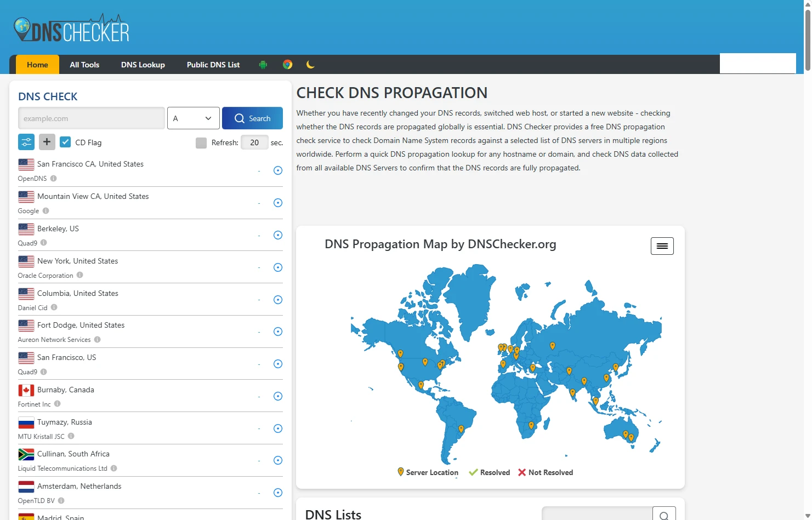This screenshot has height=520, width=812.
Task: Open filter options via the sliders icon
Action: 26,142
